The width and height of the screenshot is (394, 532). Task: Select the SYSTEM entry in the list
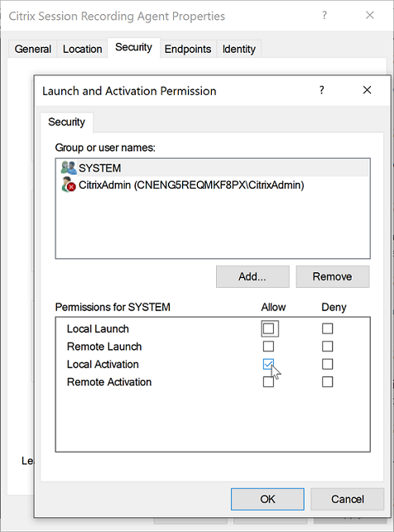(213, 168)
